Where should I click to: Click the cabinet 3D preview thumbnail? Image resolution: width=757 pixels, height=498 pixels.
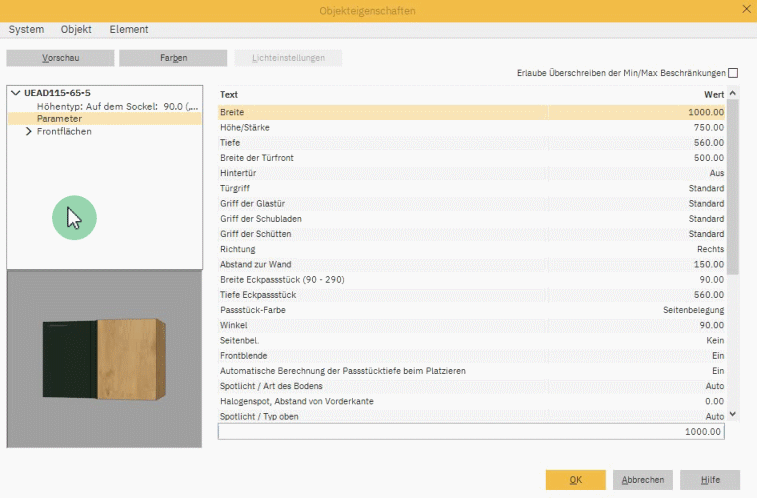tap(104, 360)
